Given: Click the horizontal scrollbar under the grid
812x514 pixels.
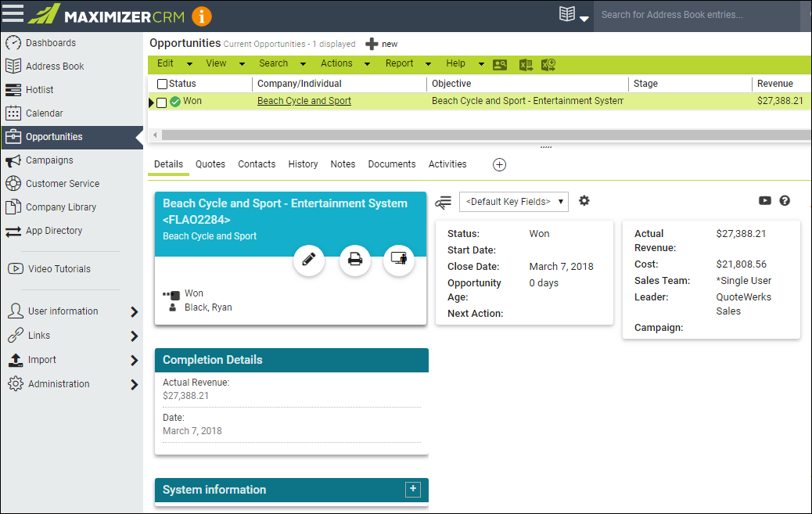Looking at the screenshot, I should coord(469,135).
